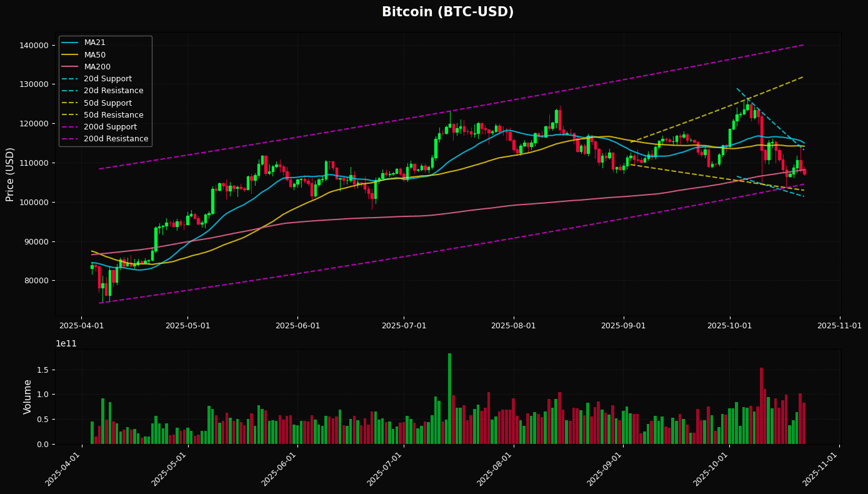Click the tallest green volume bar
868x494 pixels.
pyautogui.click(x=449, y=398)
